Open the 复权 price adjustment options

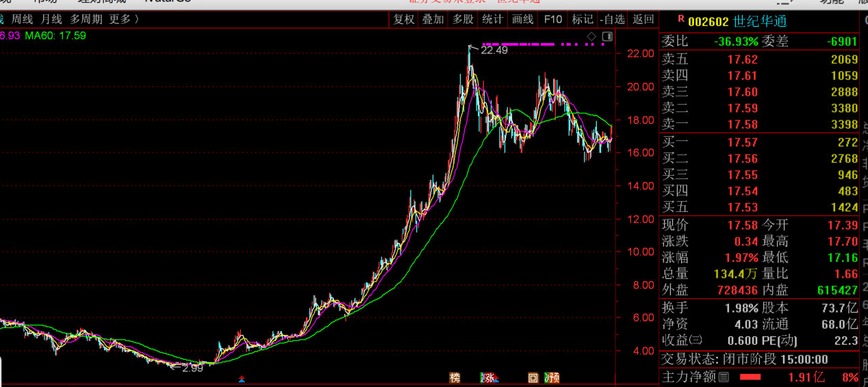[404, 19]
